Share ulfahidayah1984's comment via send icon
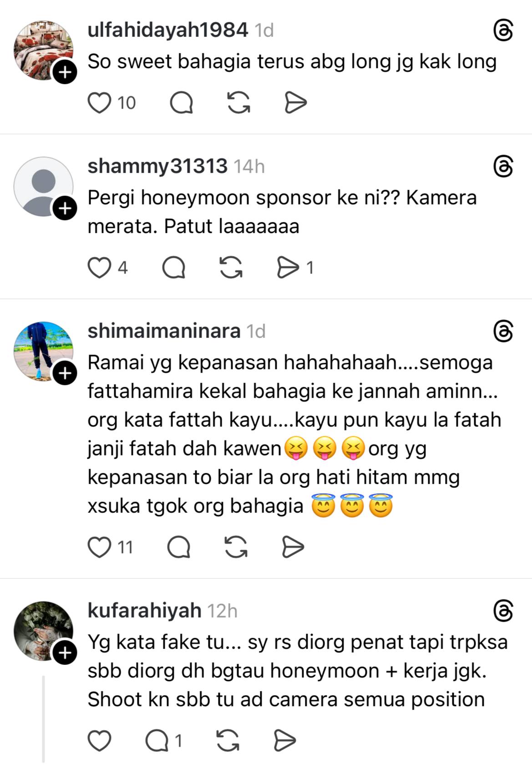Viewport: 532px width, 766px height. [296, 102]
